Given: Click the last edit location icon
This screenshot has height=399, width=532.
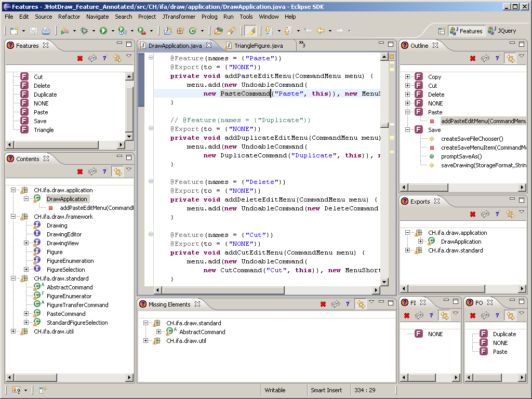Looking at the screenshot, I should [308, 31].
